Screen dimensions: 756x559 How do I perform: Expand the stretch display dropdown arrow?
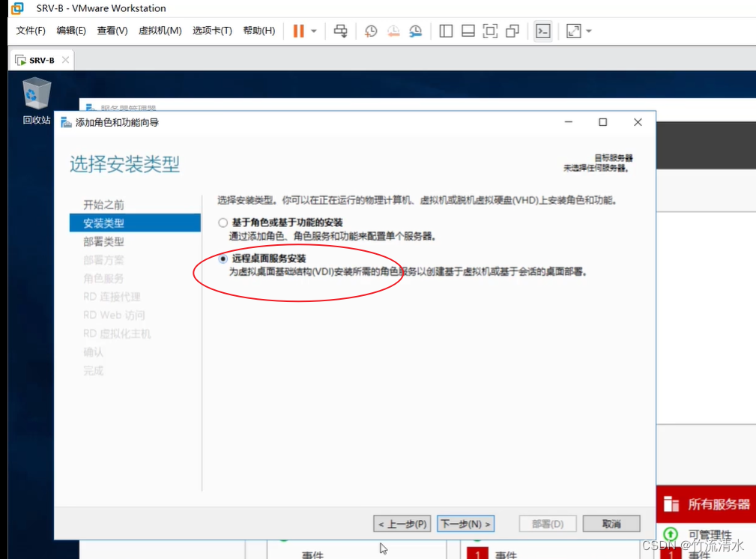click(x=589, y=31)
